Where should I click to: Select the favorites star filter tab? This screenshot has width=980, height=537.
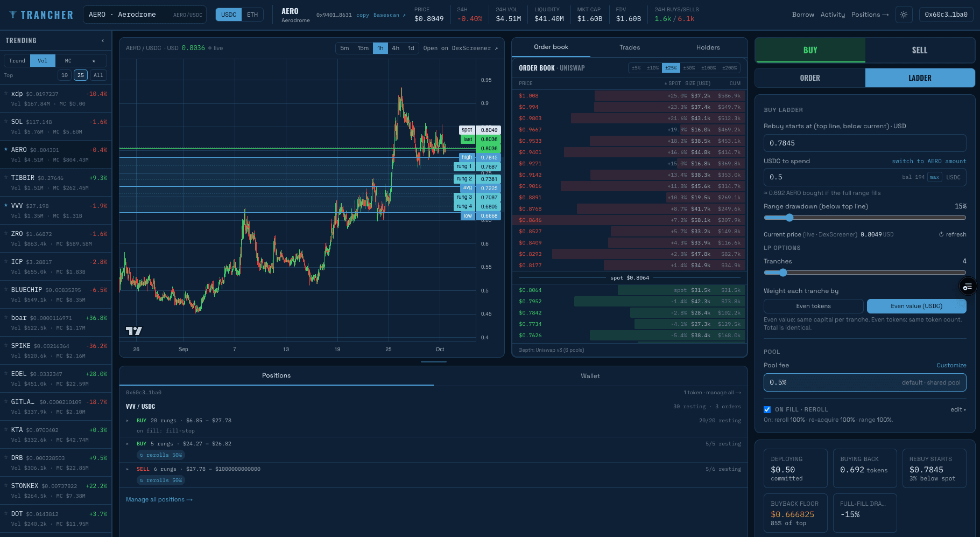point(94,61)
